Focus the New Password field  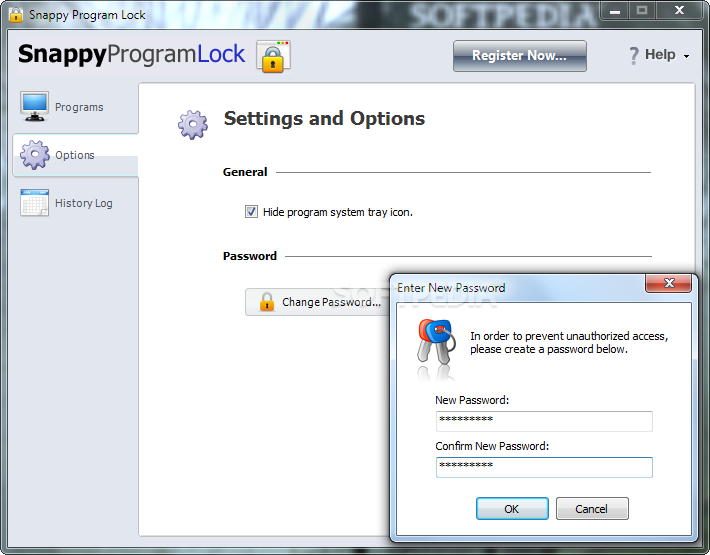click(x=544, y=421)
